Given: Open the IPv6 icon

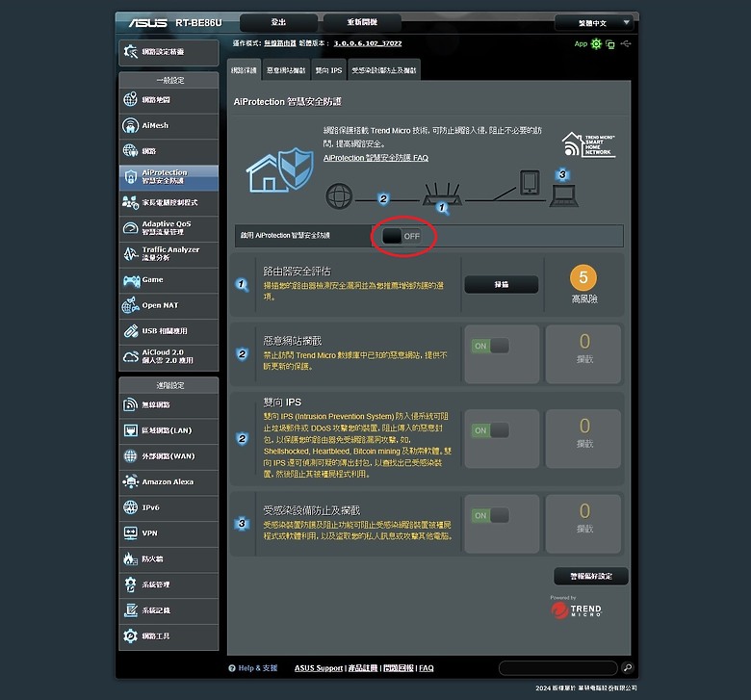Looking at the screenshot, I should click(x=130, y=507).
